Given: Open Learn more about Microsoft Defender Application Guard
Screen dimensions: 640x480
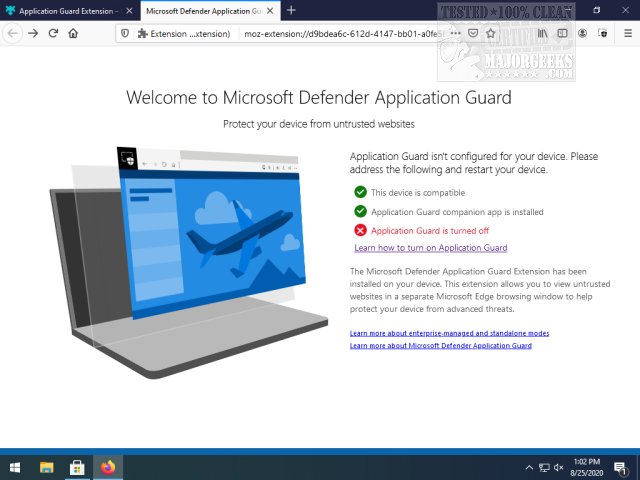Looking at the screenshot, I should (440, 346).
